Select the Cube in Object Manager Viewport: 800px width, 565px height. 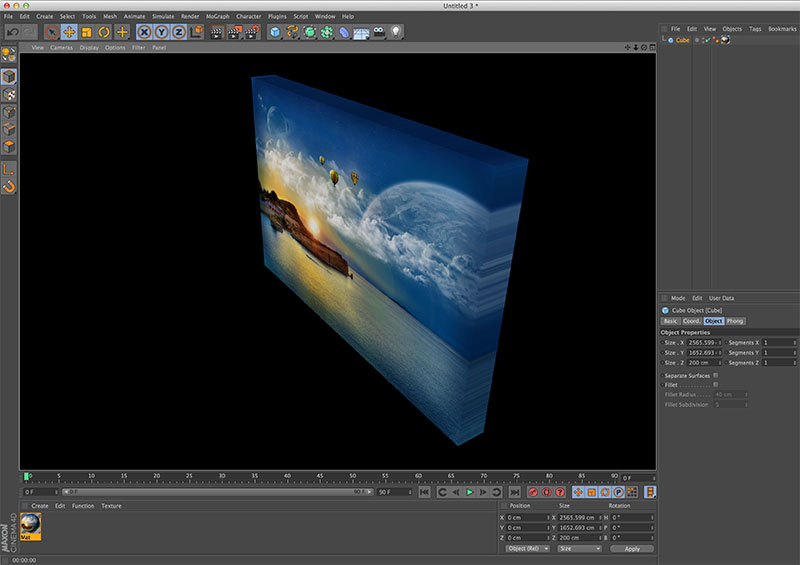click(682, 40)
